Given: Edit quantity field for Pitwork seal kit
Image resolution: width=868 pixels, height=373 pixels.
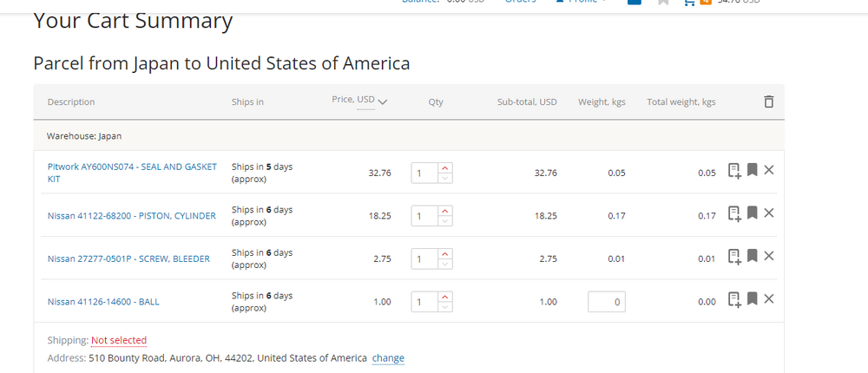Looking at the screenshot, I should (x=425, y=173).
